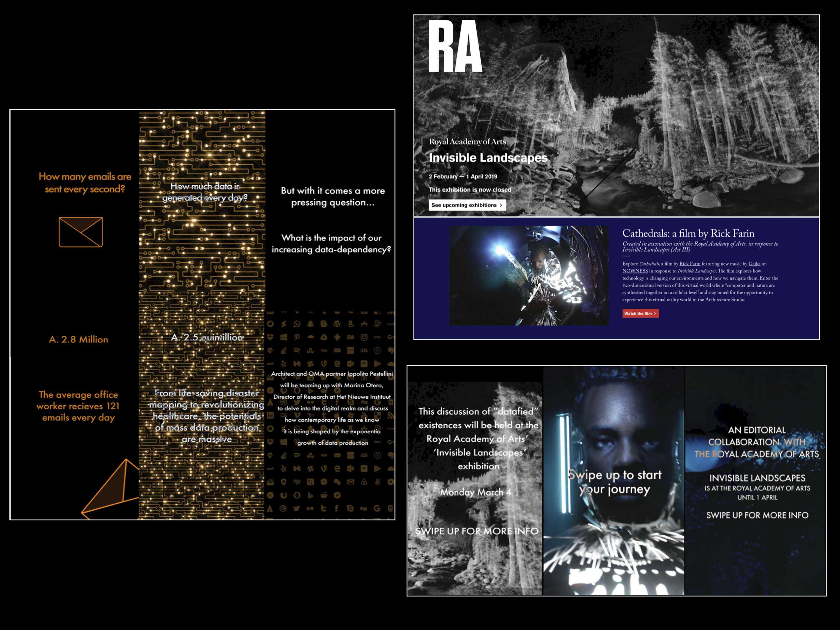Click the Royal Academy of Arts label above heading
840x630 pixels.
pos(468,142)
